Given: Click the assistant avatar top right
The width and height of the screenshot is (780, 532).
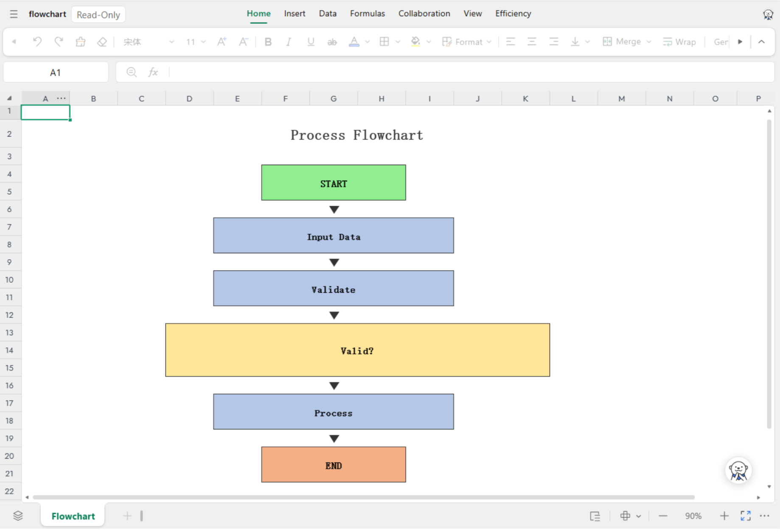Looking at the screenshot, I should tap(768, 15).
